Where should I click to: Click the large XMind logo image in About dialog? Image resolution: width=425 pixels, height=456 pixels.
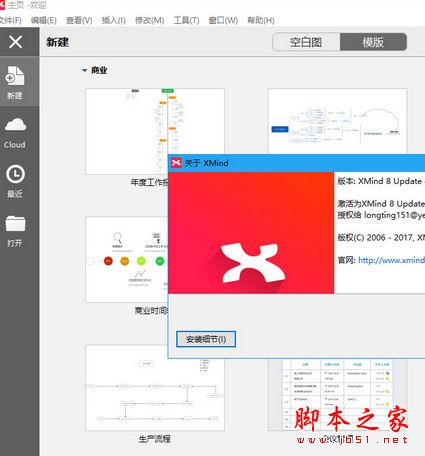[x=251, y=233]
